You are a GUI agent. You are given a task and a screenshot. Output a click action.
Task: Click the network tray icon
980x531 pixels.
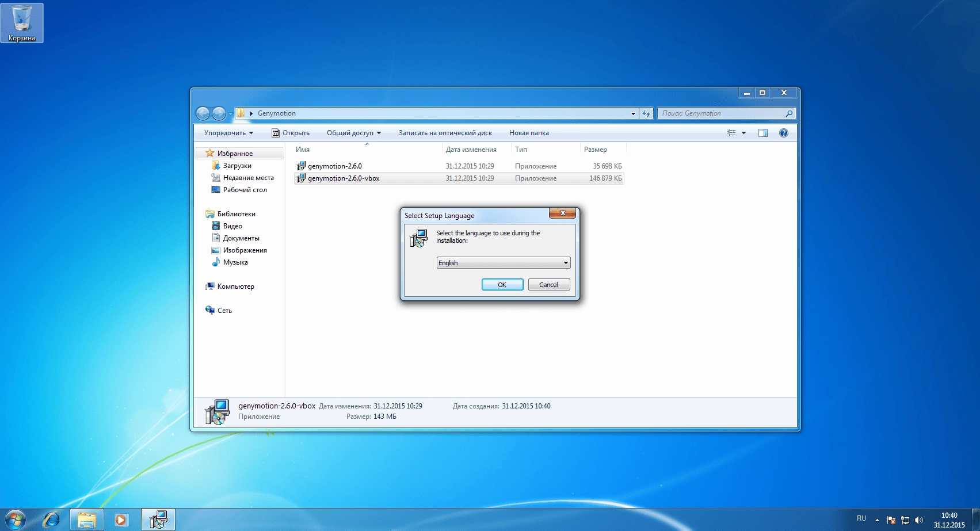pos(905,520)
